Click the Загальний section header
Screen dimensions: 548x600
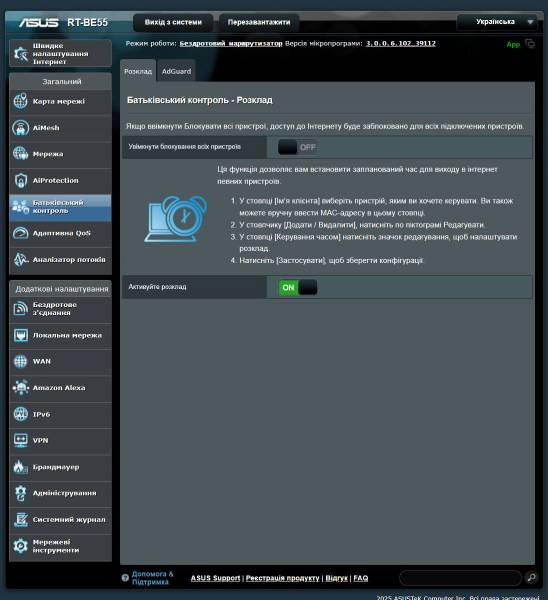[61, 82]
